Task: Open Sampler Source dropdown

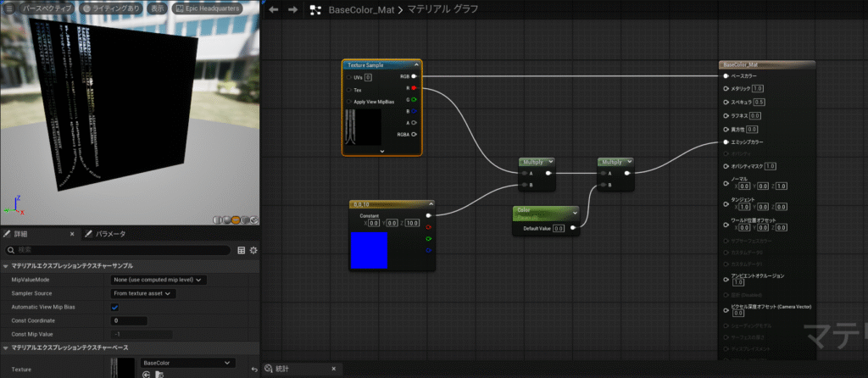Action: click(142, 293)
